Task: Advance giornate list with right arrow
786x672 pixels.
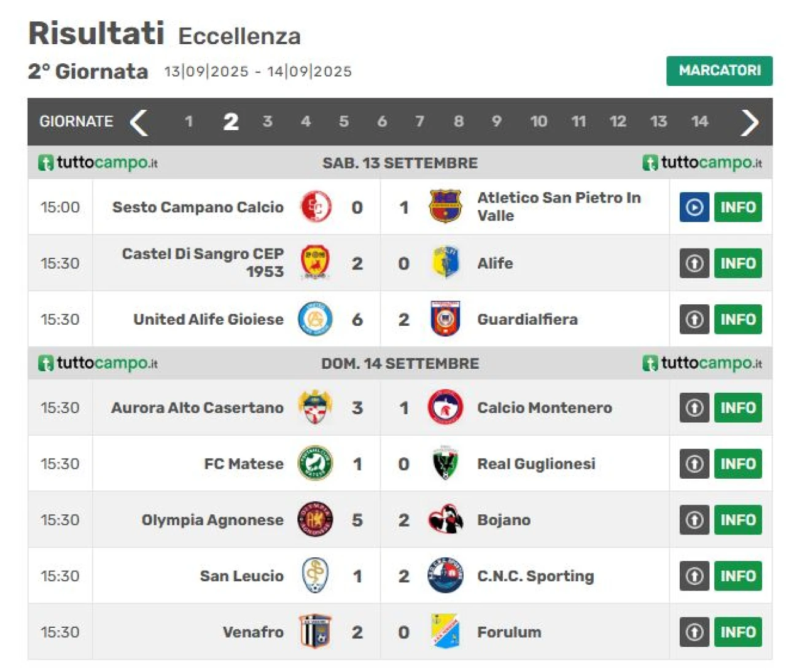Action: click(749, 122)
